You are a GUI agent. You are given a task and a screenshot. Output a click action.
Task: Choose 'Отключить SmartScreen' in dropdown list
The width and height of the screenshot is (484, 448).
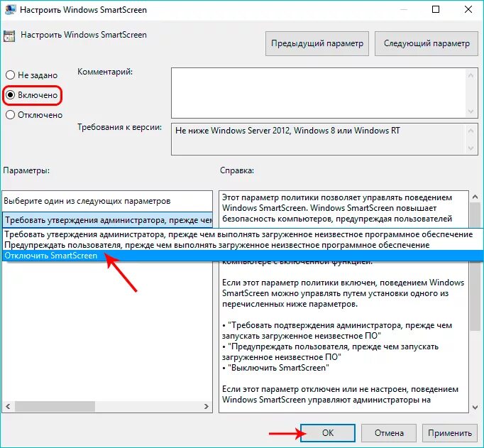243,256
